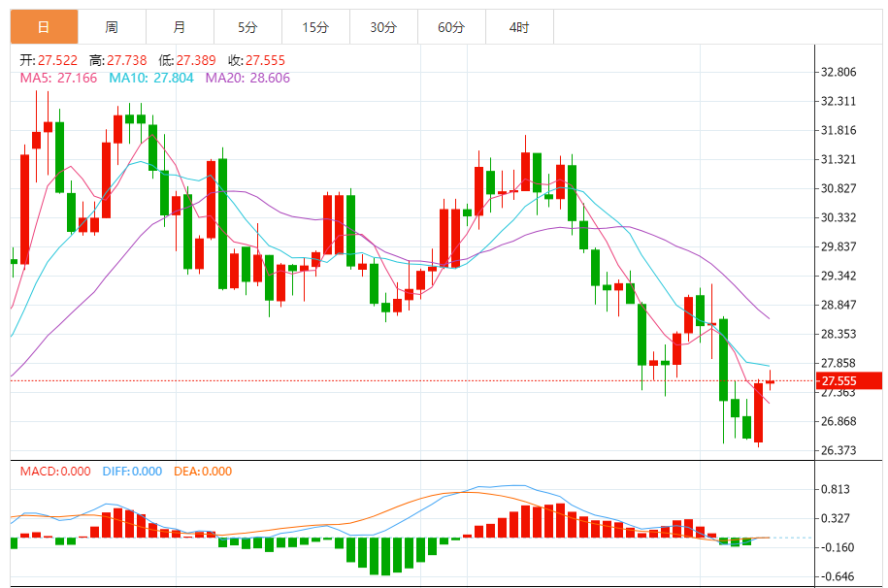The width and height of the screenshot is (888, 588).
Task: Click the latest small red candlestick
Action: (771, 381)
